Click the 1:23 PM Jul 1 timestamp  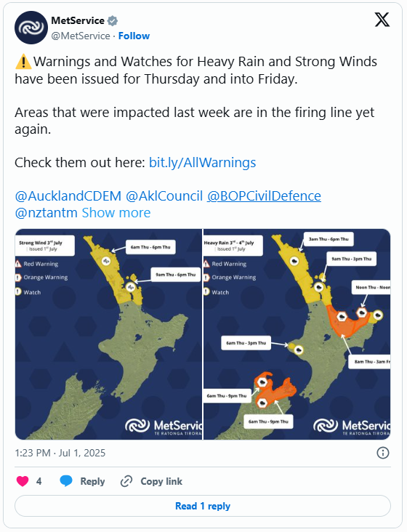60,453
